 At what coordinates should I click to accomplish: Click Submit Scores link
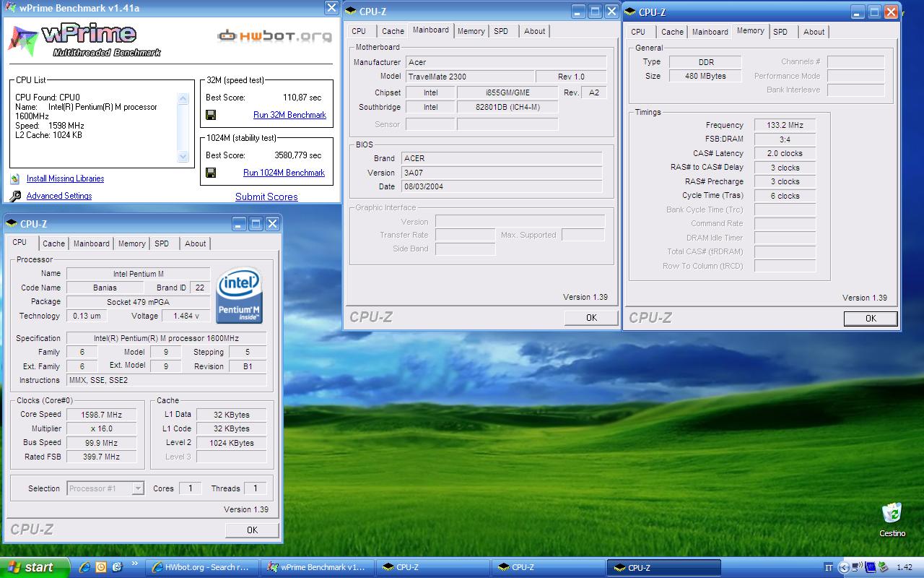tap(266, 197)
